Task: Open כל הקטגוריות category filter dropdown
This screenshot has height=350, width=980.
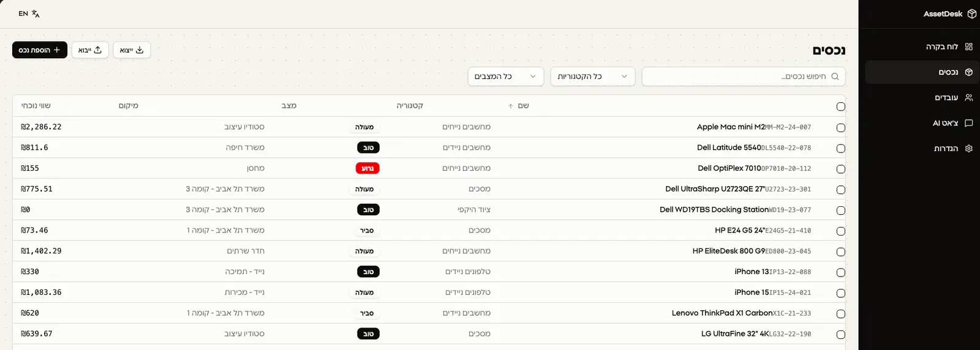Action: coord(593,76)
